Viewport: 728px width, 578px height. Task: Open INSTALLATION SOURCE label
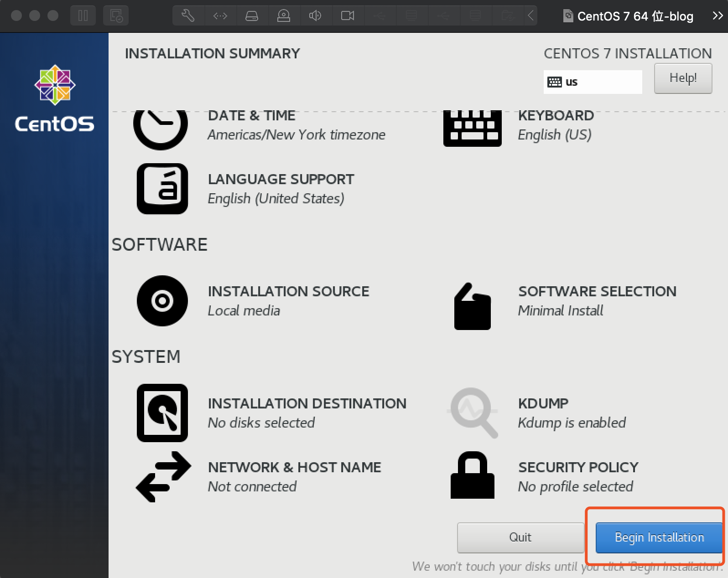[289, 291]
